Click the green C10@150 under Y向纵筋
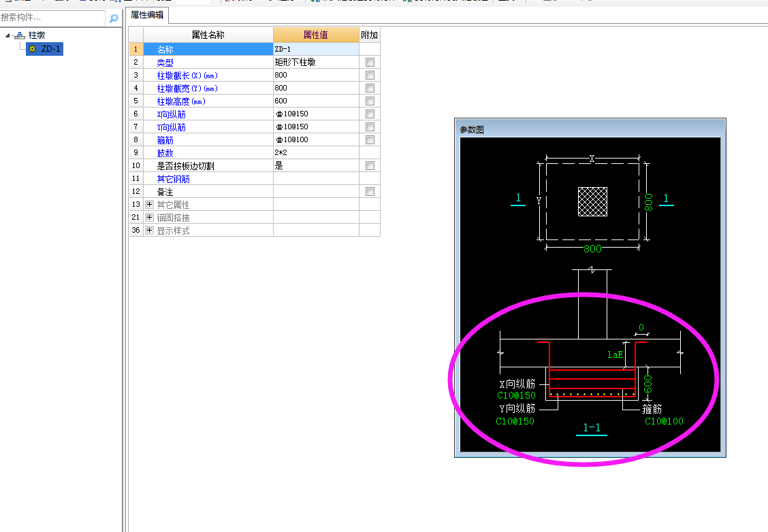 click(x=515, y=421)
